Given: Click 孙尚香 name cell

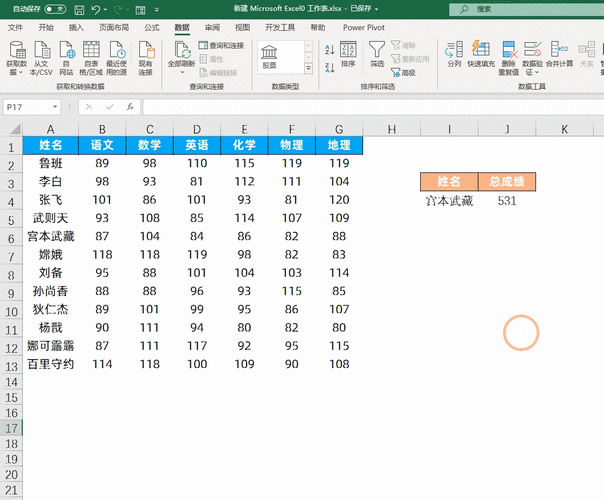Looking at the screenshot, I should [x=50, y=291].
